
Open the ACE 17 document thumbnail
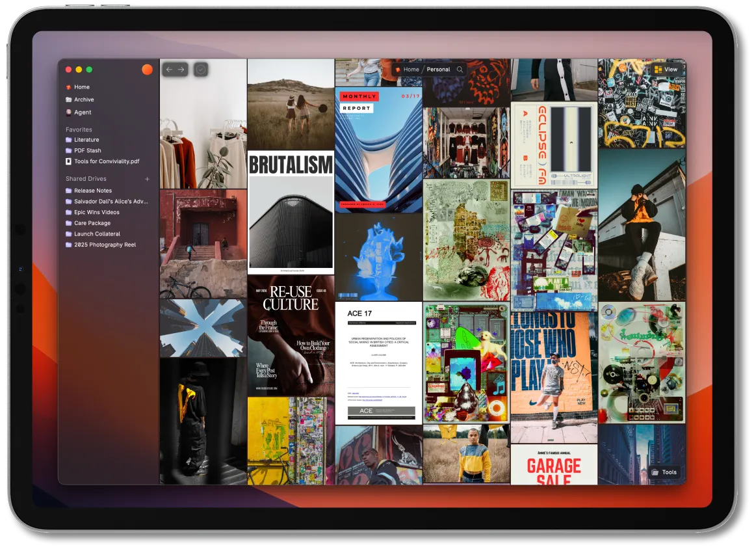click(x=379, y=363)
